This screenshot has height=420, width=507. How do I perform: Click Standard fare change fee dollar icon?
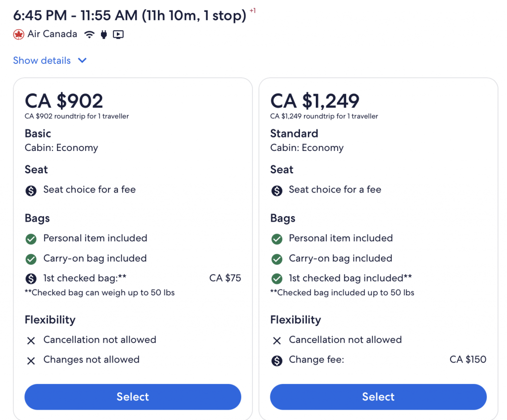click(x=277, y=360)
